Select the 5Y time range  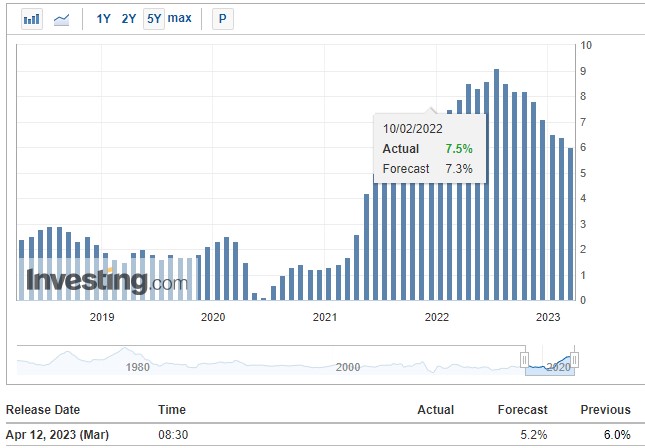click(x=153, y=19)
